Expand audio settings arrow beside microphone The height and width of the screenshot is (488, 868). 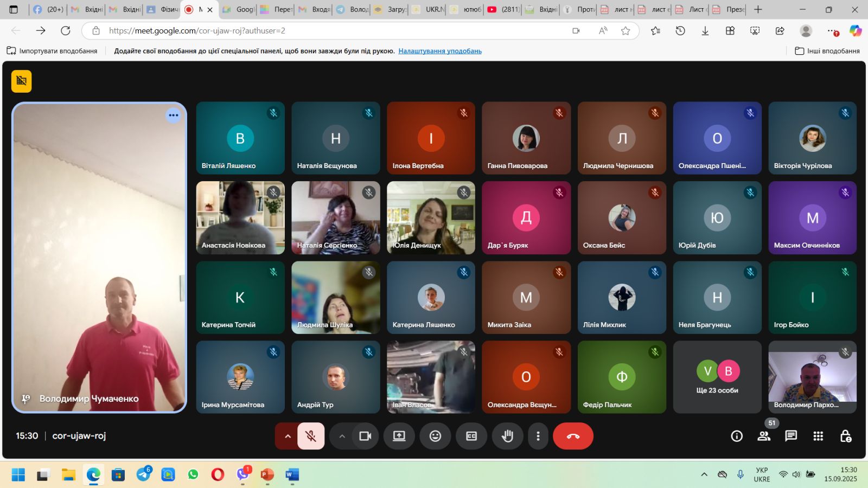pos(288,436)
